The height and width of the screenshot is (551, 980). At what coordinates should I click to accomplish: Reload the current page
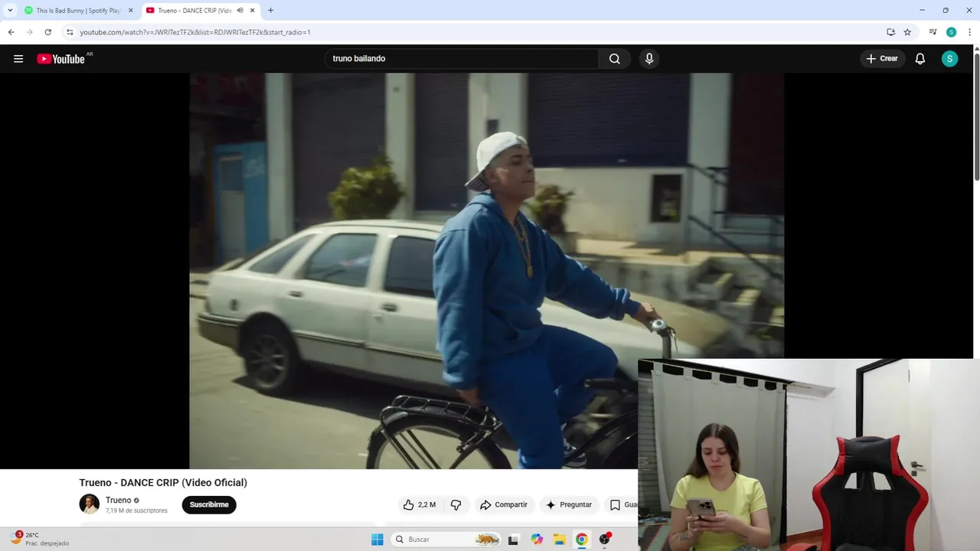click(x=47, y=32)
